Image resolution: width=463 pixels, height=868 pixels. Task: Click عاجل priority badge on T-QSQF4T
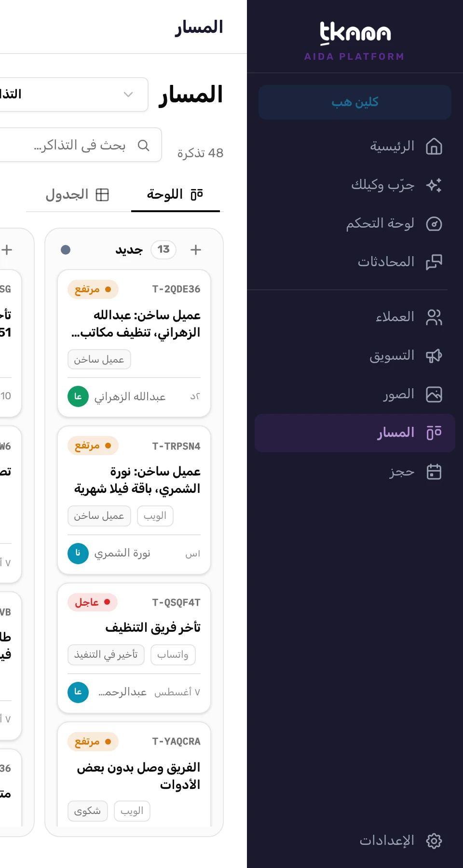[93, 602]
